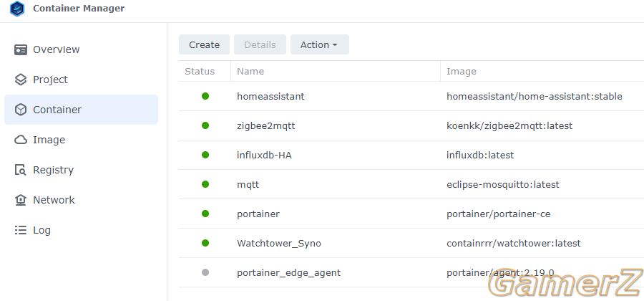Image resolution: width=644 pixels, height=301 pixels.
Task: Click green status dot for influxdb-HA
Action: click(x=205, y=155)
